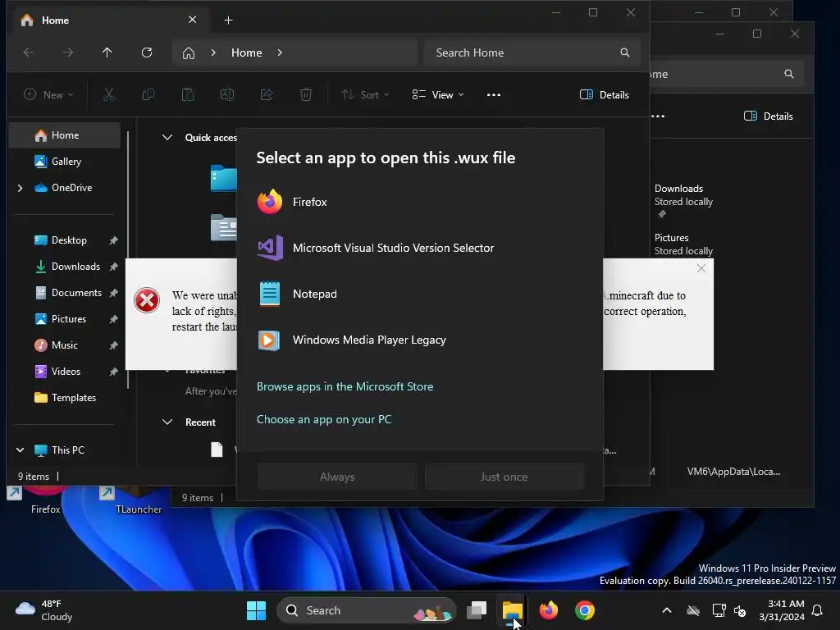Launch Firefox from taskbar
This screenshot has width=840, height=630.
(549, 610)
